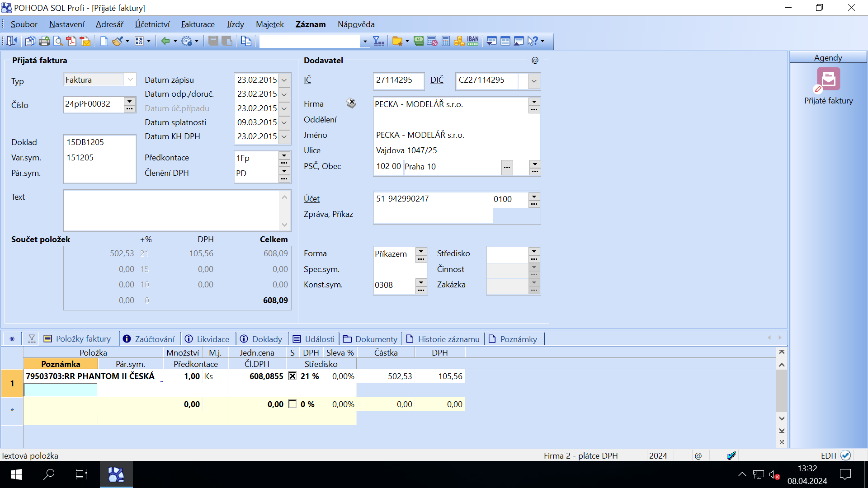The width and height of the screenshot is (868, 488).
Task: Expand the Forma Příkazem dropdown
Action: coord(421,251)
